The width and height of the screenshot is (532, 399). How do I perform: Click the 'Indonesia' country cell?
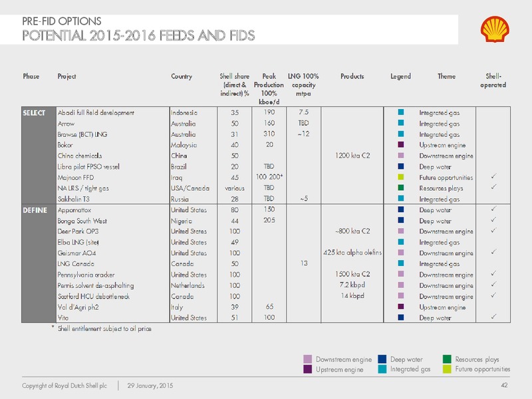[x=184, y=112]
